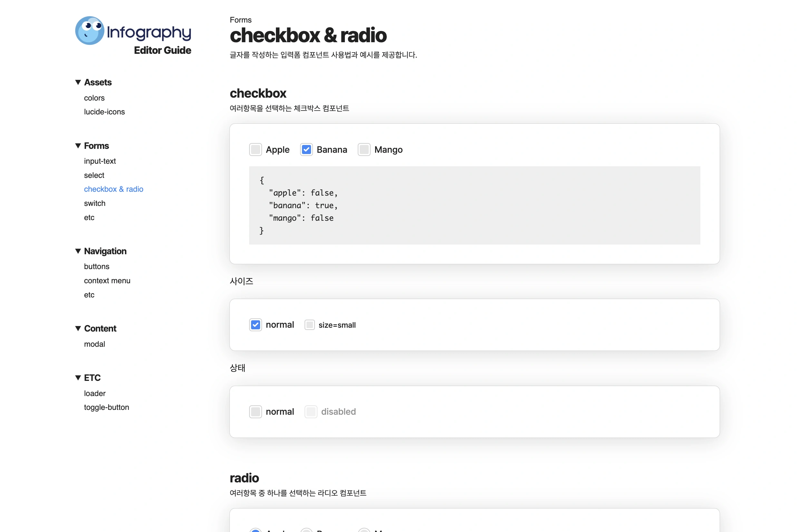
Task: Uncheck the Banana checkbox
Action: pos(307,150)
